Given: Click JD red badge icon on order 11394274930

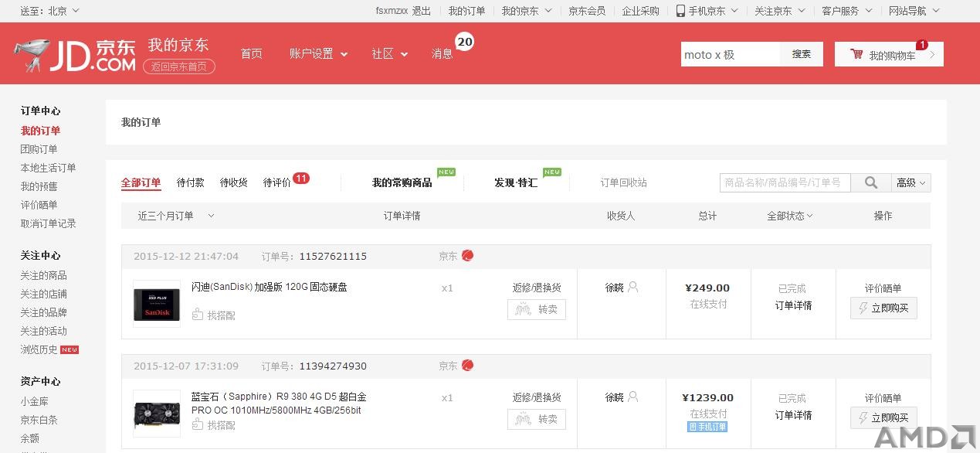Looking at the screenshot, I should [x=467, y=366].
